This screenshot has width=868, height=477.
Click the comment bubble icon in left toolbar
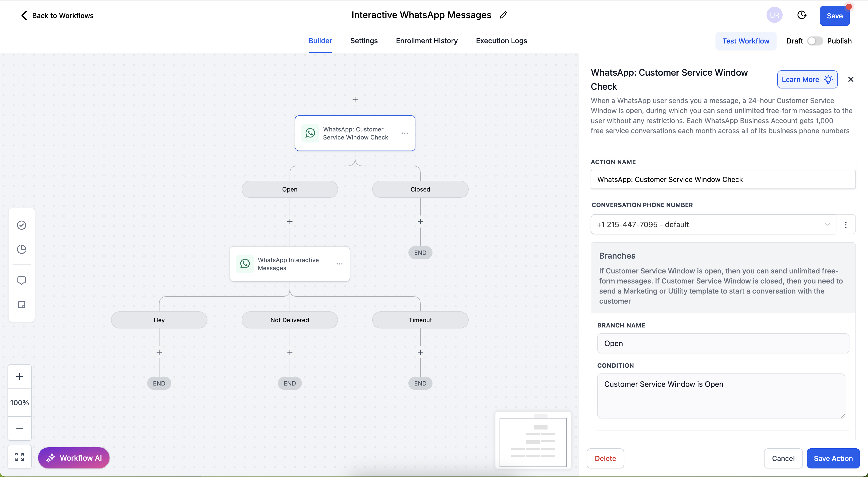(22, 280)
